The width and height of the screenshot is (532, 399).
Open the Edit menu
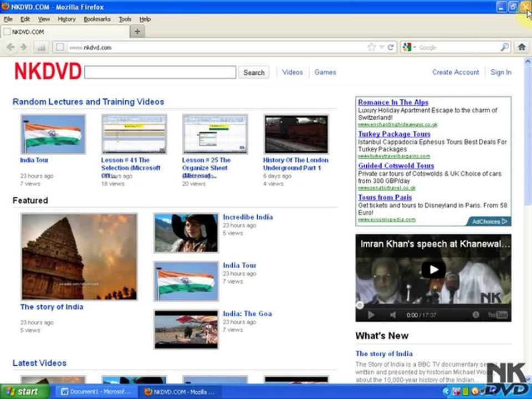[25, 19]
